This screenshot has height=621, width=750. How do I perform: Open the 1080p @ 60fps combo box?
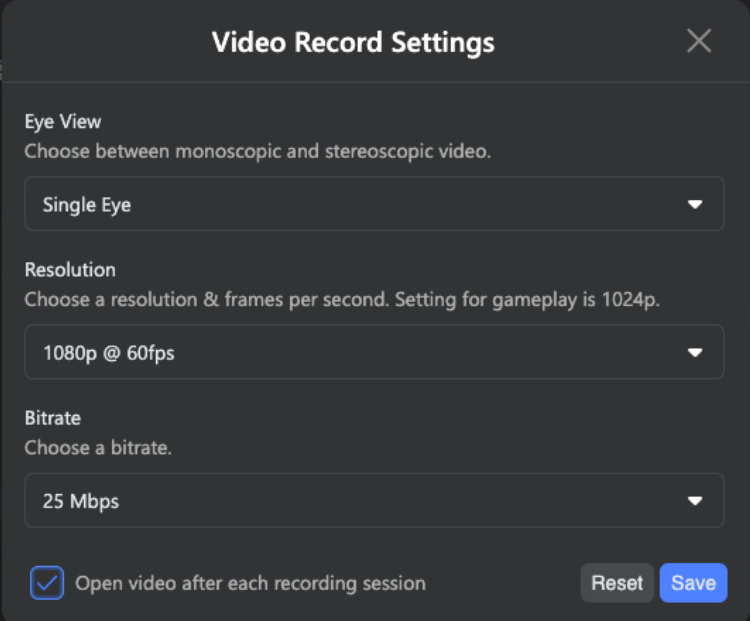[374, 352]
